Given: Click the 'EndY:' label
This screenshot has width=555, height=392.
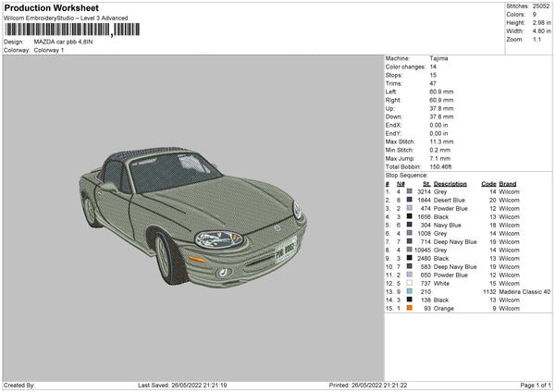Looking at the screenshot, I should click(x=394, y=133).
